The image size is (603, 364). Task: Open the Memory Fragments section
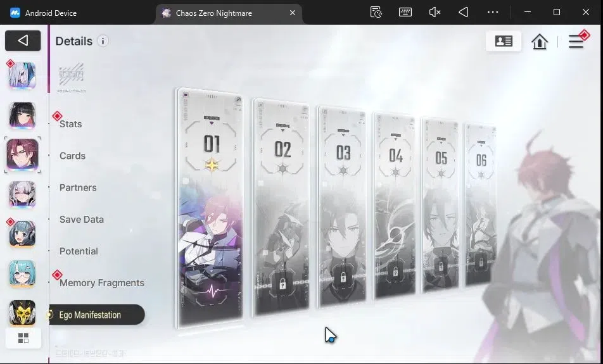point(102,283)
